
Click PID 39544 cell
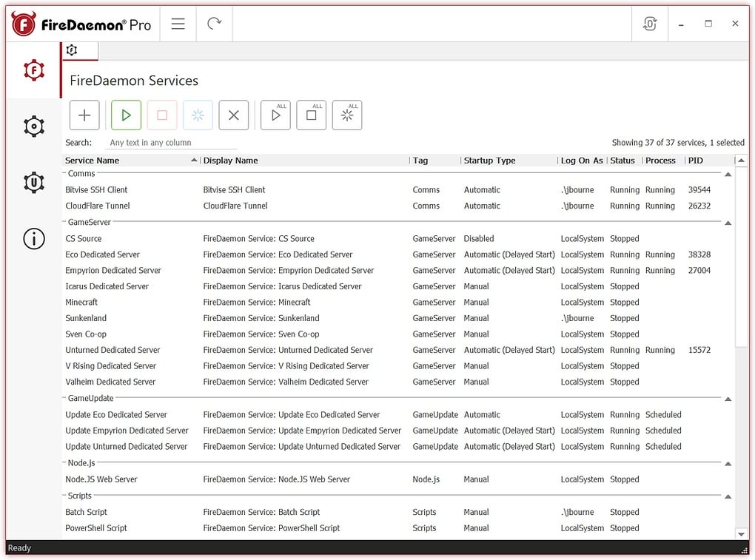699,189
